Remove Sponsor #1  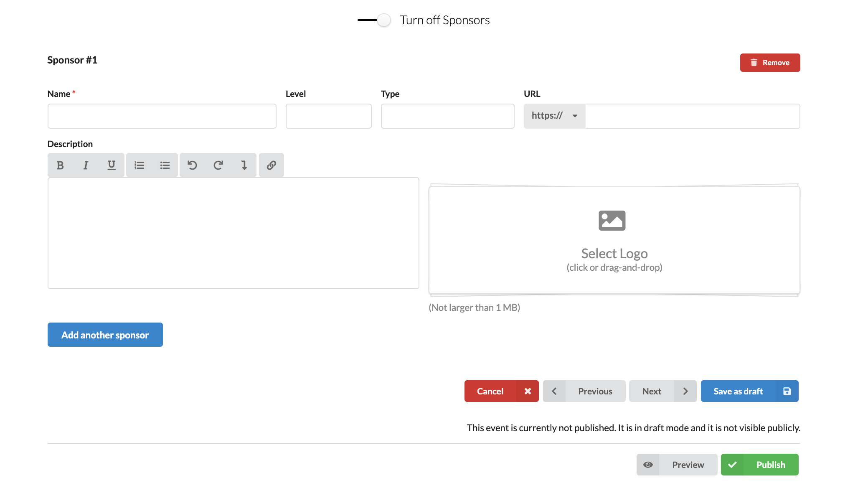(x=770, y=63)
